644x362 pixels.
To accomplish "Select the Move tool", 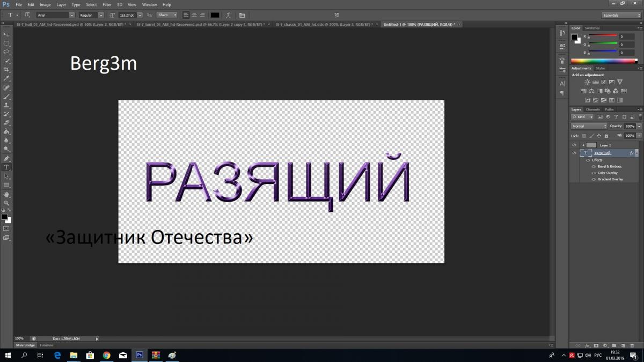I will pyautogui.click(x=6, y=34).
